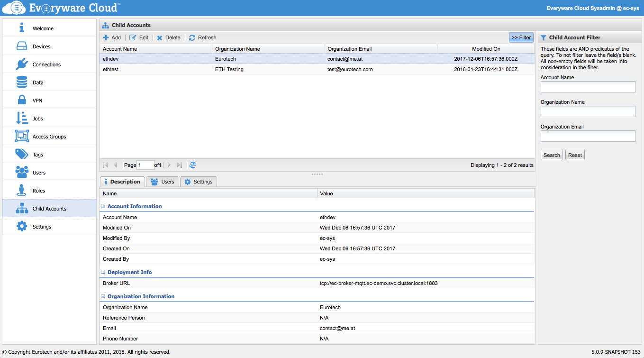Click the Child Accounts hierarchy icon

click(22, 208)
